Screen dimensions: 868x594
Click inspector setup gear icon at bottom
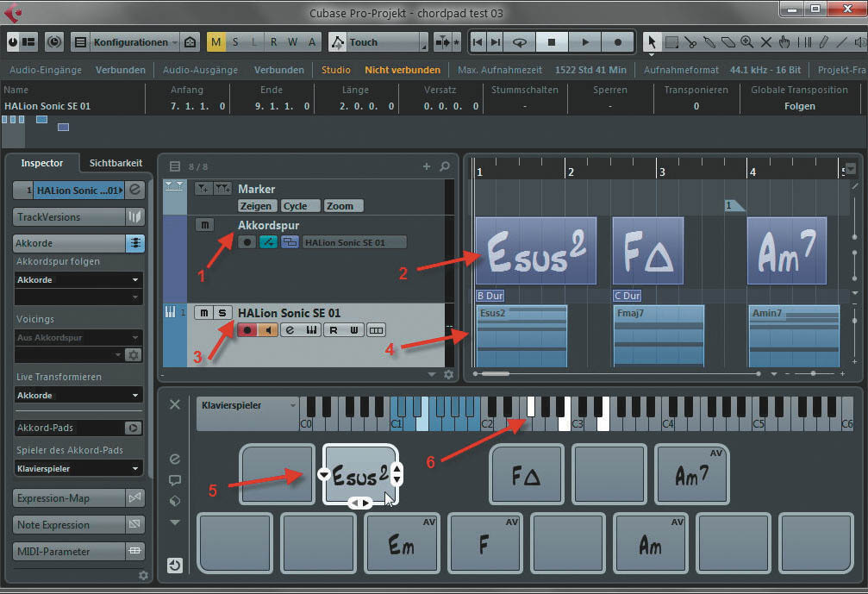(143, 576)
